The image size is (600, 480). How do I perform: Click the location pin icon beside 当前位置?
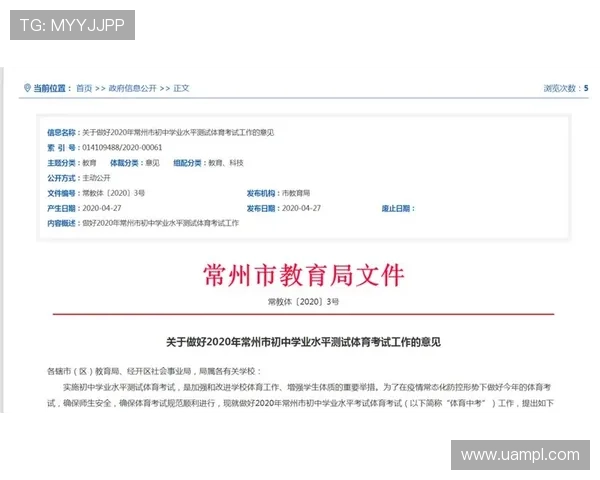point(27,88)
